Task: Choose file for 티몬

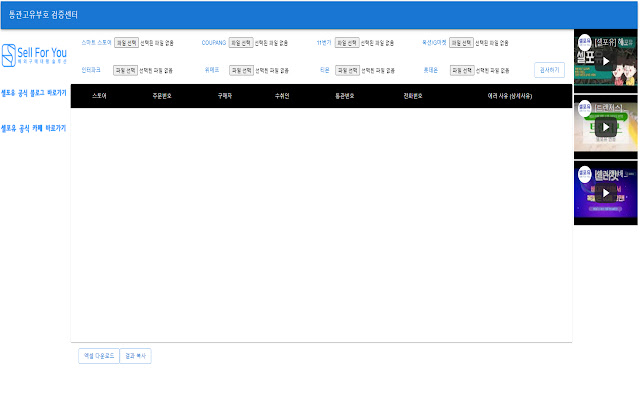Action: pyautogui.click(x=347, y=70)
